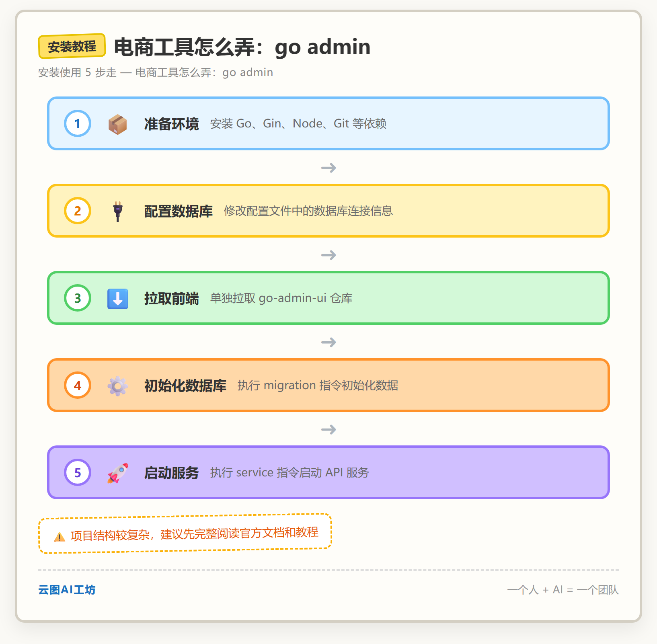Click the text 执行 service 指令启动 API 服务

[x=289, y=472]
